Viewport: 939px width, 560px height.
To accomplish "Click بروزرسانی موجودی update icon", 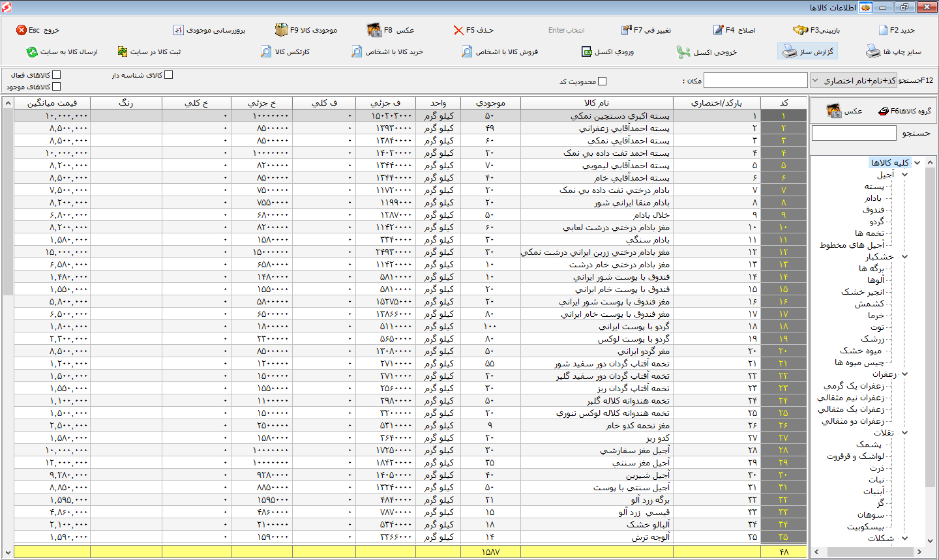I will tap(179, 30).
